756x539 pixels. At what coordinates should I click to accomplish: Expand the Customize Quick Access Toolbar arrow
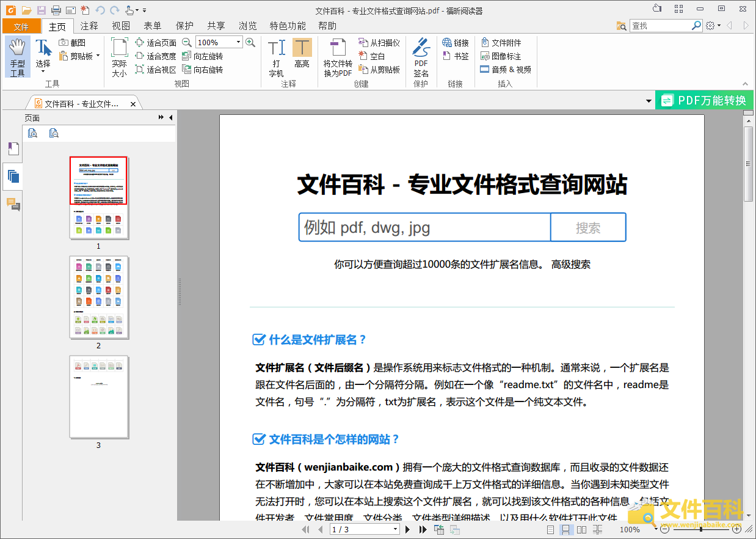pos(145,10)
